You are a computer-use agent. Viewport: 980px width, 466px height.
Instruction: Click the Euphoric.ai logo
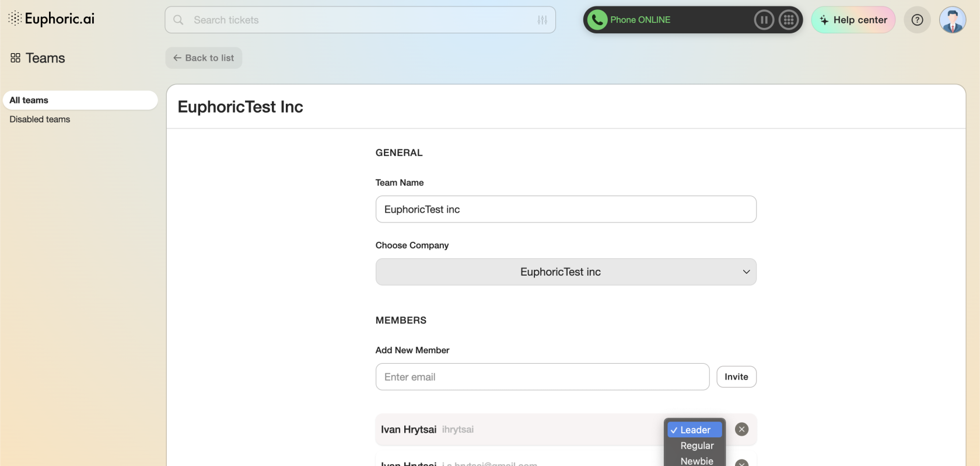click(51, 19)
